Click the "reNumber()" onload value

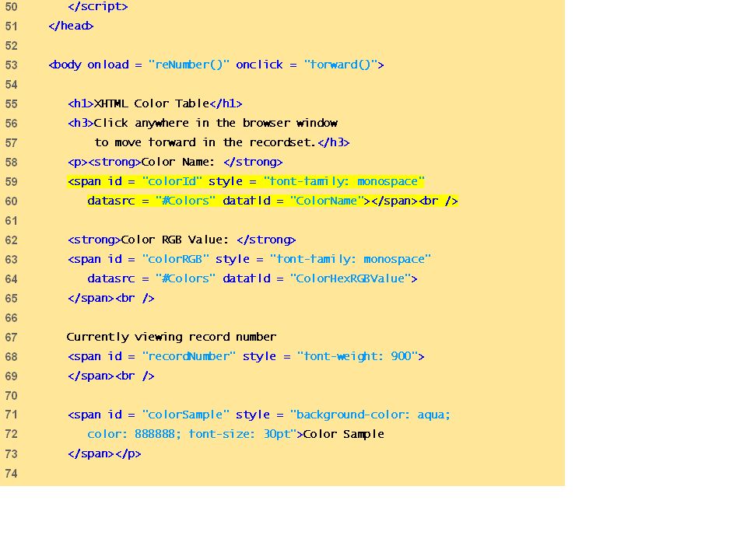[189, 65]
